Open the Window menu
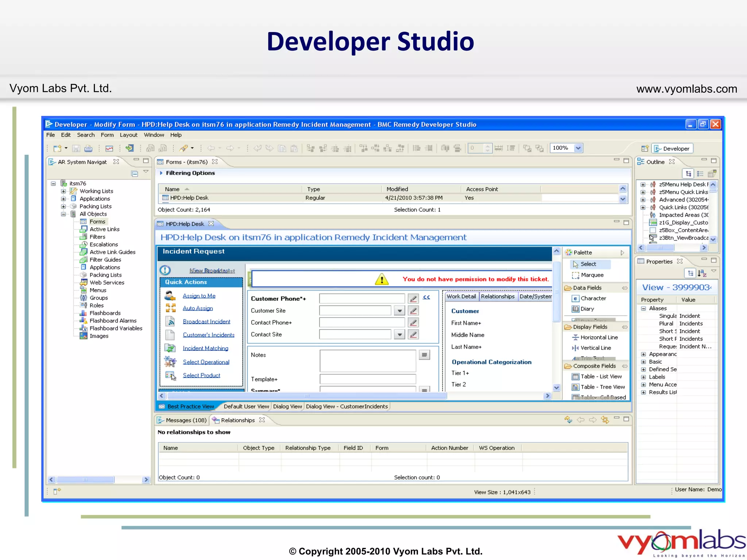The width and height of the screenshot is (747, 560). [x=154, y=135]
